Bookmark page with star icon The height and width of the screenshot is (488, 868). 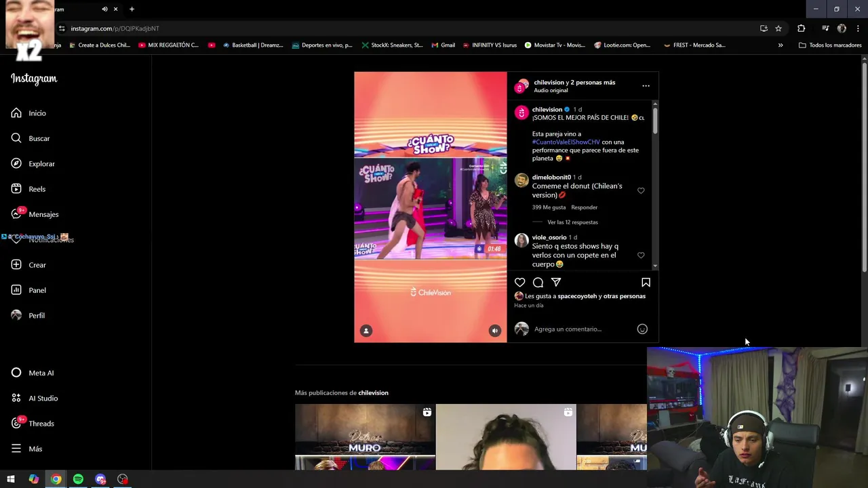pos(778,28)
